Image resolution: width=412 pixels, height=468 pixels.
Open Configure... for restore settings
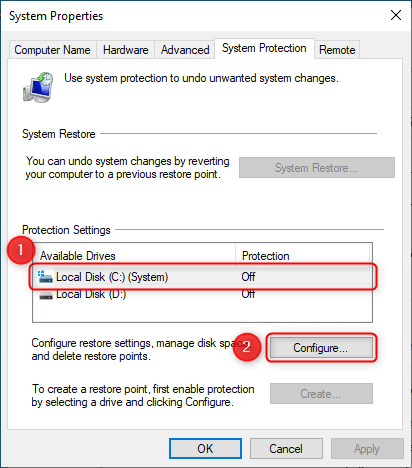click(321, 348)
